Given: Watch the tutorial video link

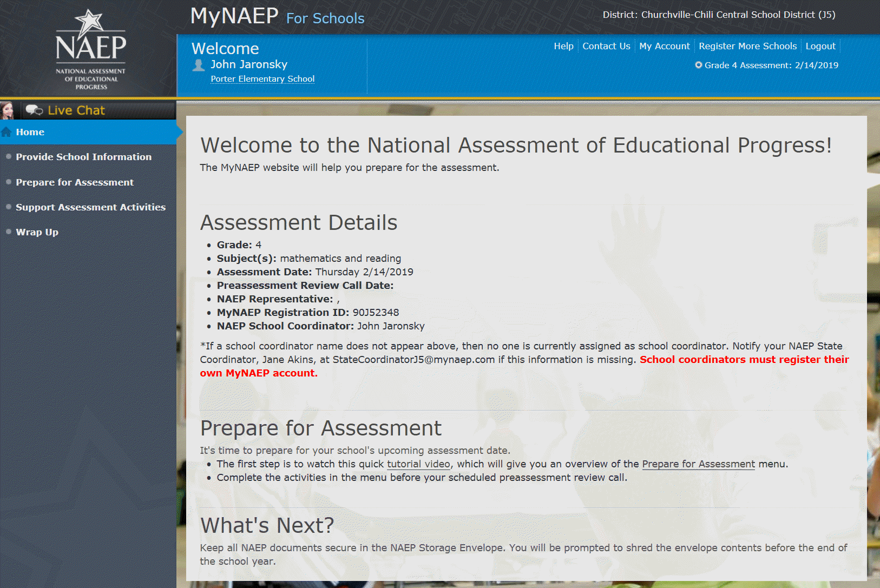Looking at the screenshot, I should [x=418, y=464].
